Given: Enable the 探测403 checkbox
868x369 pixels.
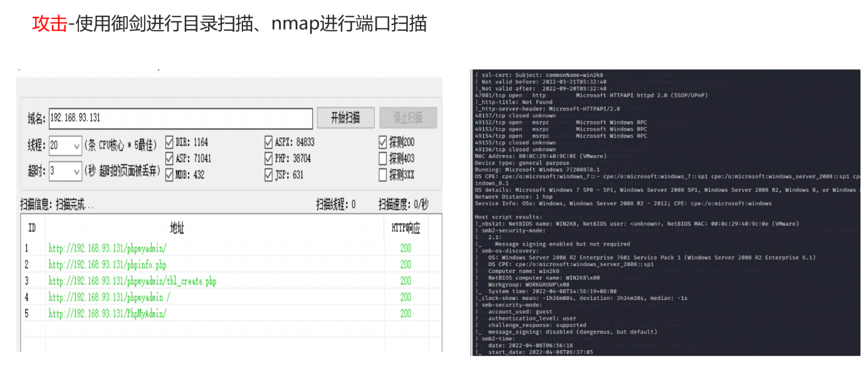Looking at the screenshot, I should pos(383,158).
